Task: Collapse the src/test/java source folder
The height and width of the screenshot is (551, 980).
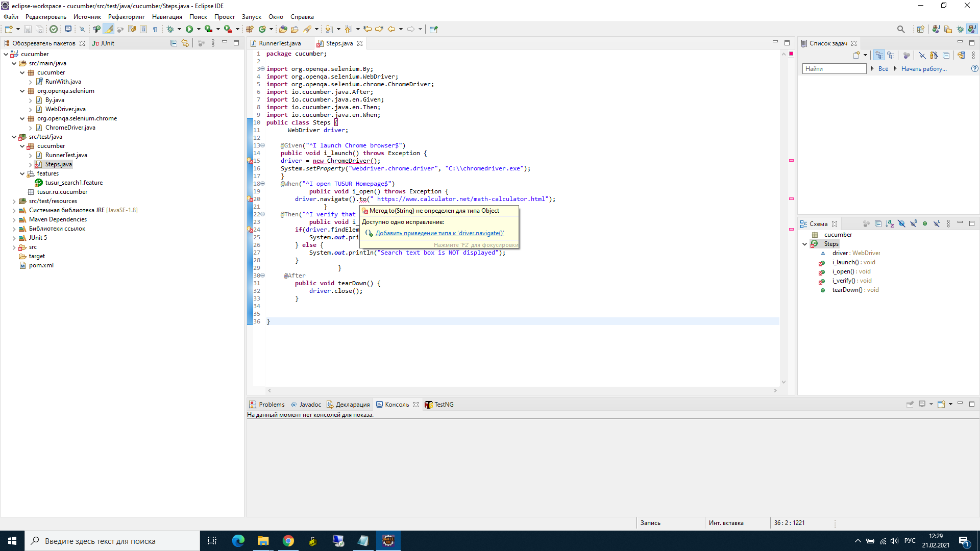Action: 14,137
